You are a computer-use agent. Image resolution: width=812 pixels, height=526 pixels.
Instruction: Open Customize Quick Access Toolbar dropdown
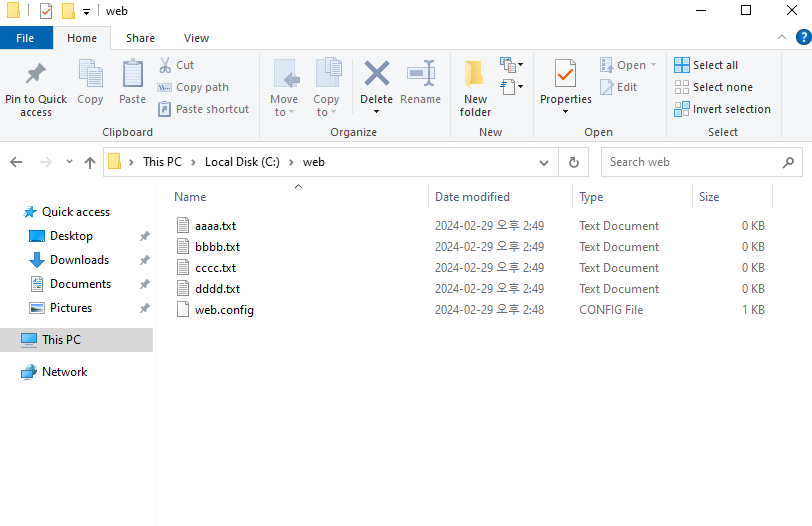(86, 11)
